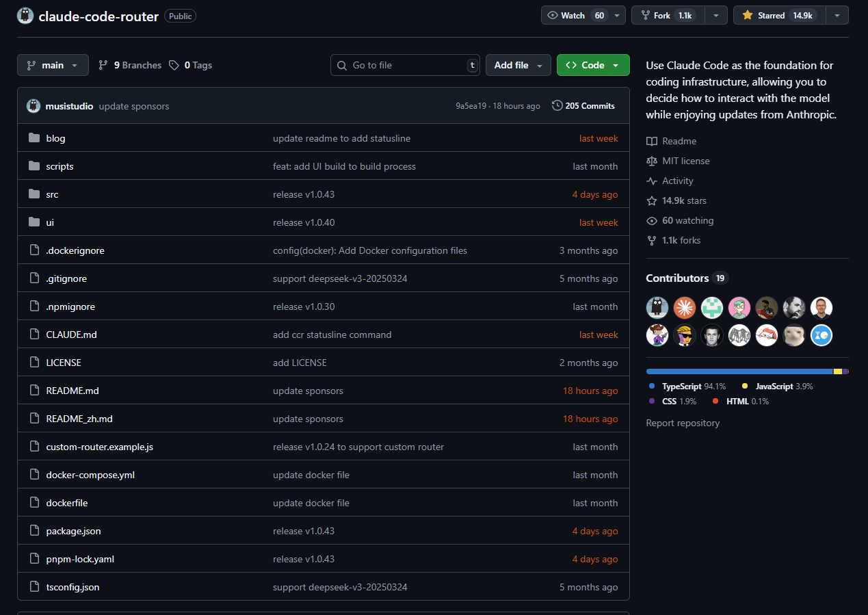The height and width of the screenshot is (615, 868).
Task: Click the first contributor avatar
Action: pos(657,308)
